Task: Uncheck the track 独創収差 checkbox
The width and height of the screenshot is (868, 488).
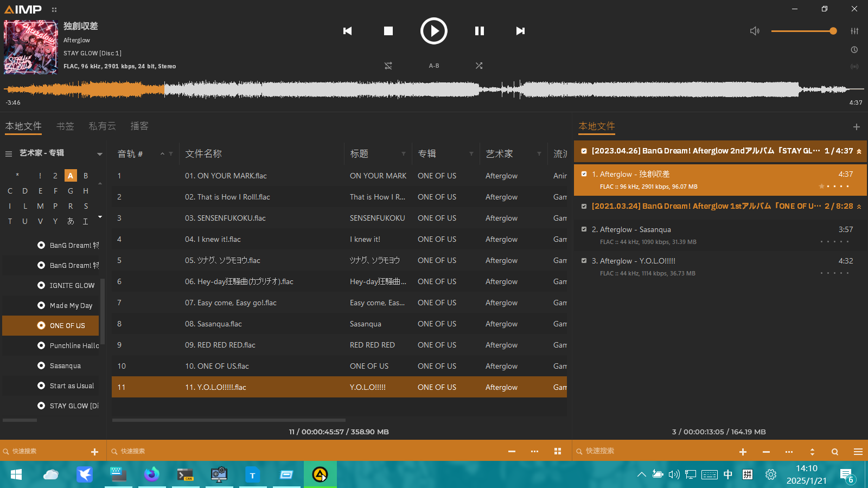Action: (x=584, y=174)
